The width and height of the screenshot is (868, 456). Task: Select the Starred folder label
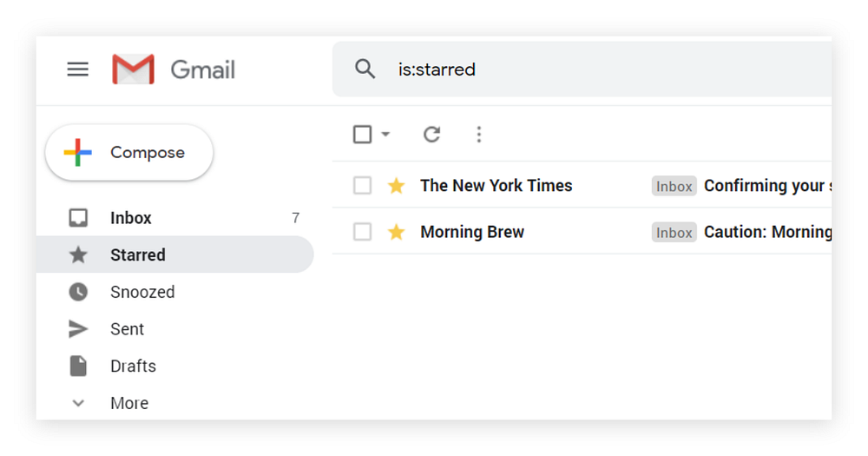point(138,254)
